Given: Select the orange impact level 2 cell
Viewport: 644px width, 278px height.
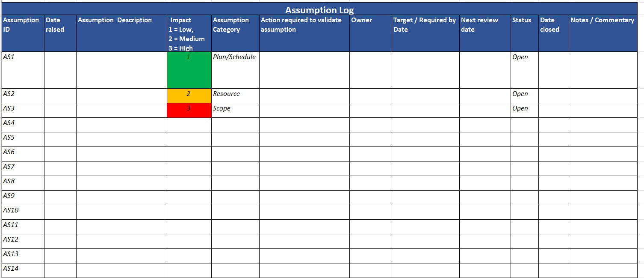Looking at the screenshot, I should 189,94.
